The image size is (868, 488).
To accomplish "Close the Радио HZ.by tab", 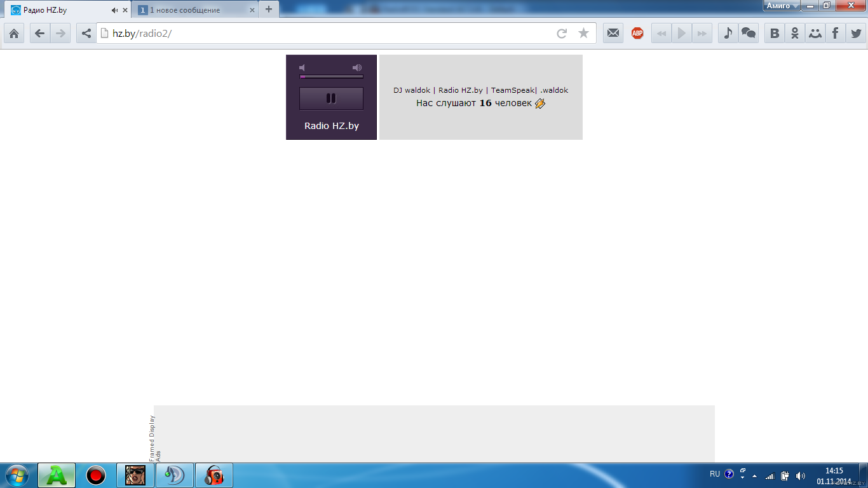I will click(125, 10).
